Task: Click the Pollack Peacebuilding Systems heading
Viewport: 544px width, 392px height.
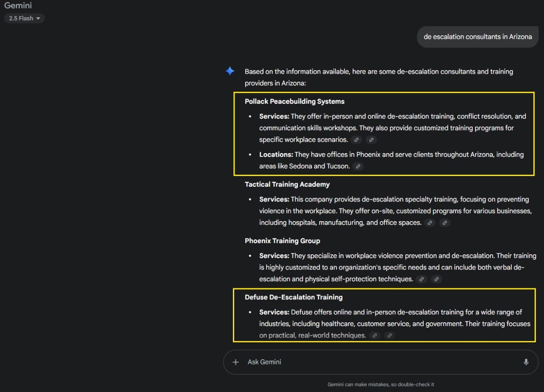Action: coord(295,102)
